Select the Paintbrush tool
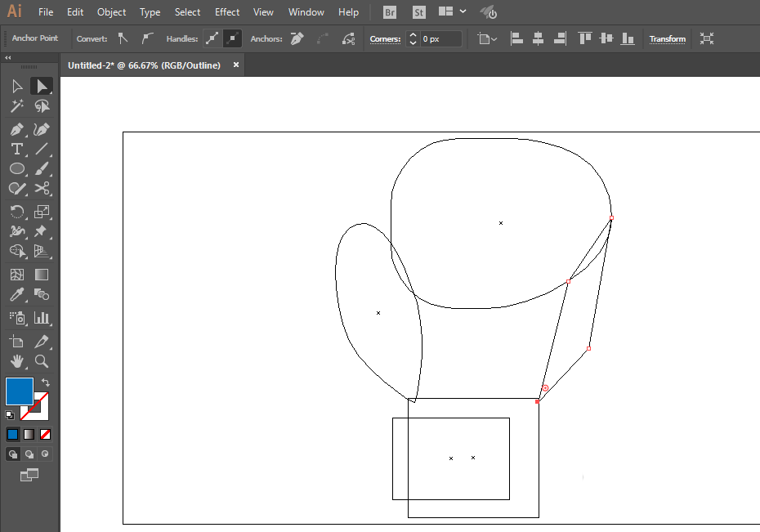The image size is (760, 532). (x=42, y=168)
